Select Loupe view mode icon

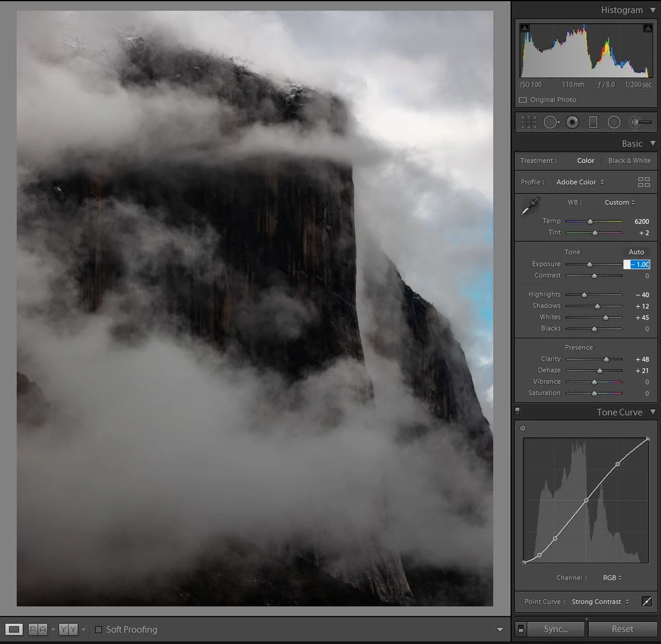13,629
